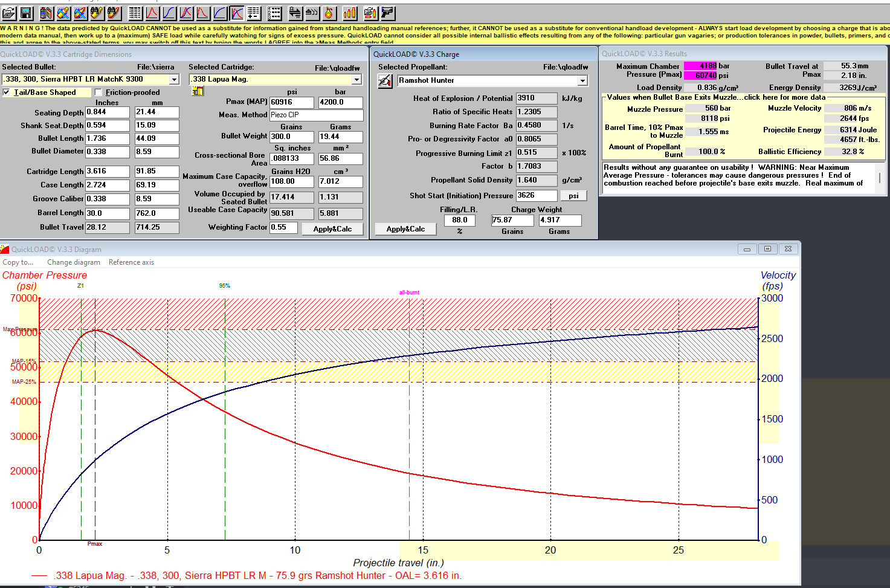Viewport: 890px width, 588px height.
Task: Open the numbered 1-2-3 list icon
Action: pos(274,13)
